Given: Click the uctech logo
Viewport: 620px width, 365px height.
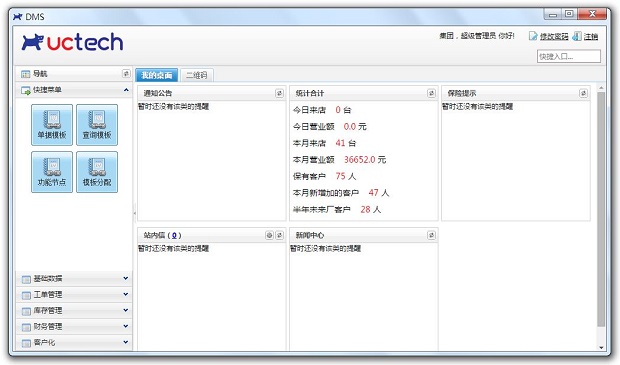Looking at the screenshot, I should tap(72, 42).
